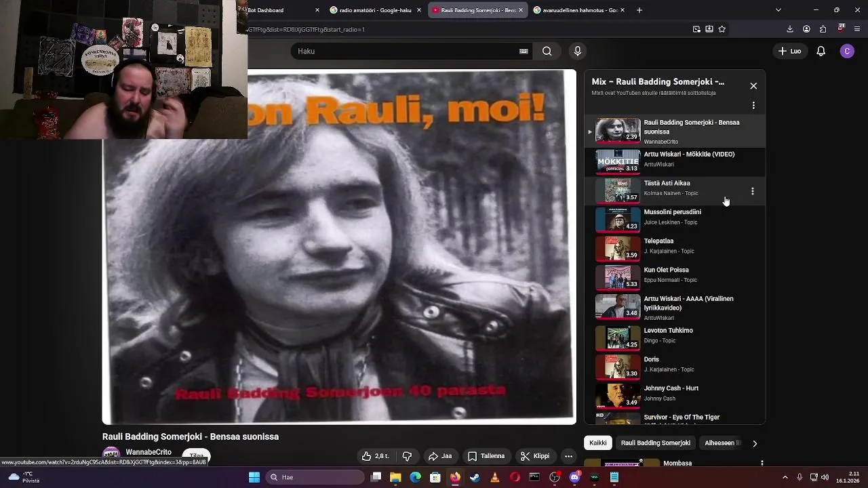Click thumbnail of Rauli Badding - Bensaa suonissa

(x=618, y=130)
